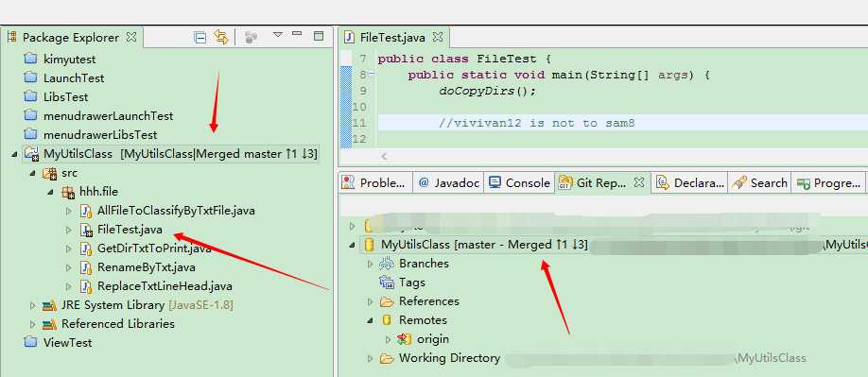Minimize the Package Explorer view
Image resolution: width=868 pixels, height=377 pixels.
[297, 34]
